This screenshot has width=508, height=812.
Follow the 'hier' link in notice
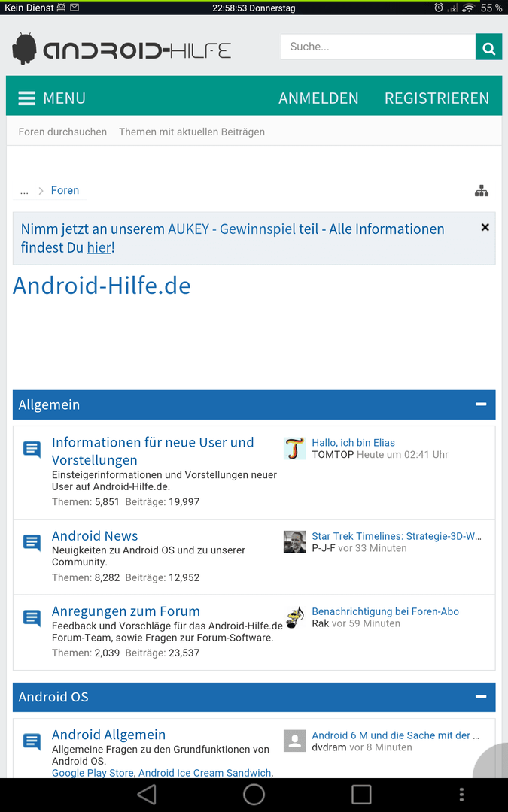pos(99,247)
